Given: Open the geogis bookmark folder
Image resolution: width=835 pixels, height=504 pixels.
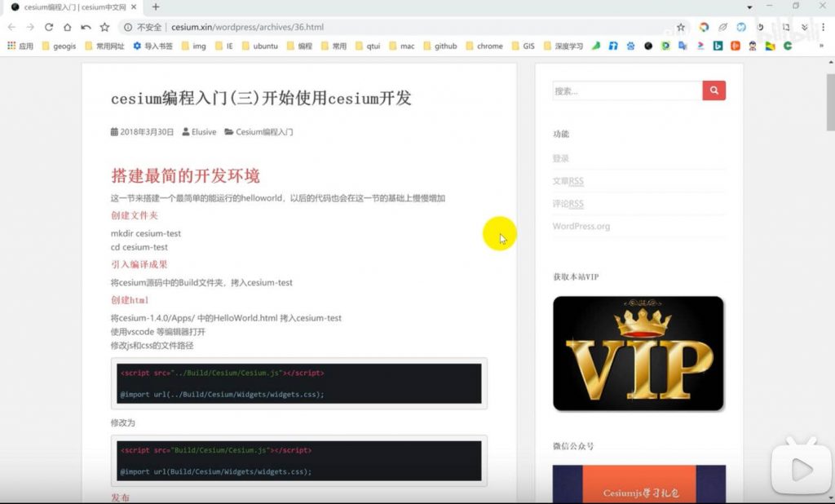Looking at the screenshot, I should coord(59,46).
